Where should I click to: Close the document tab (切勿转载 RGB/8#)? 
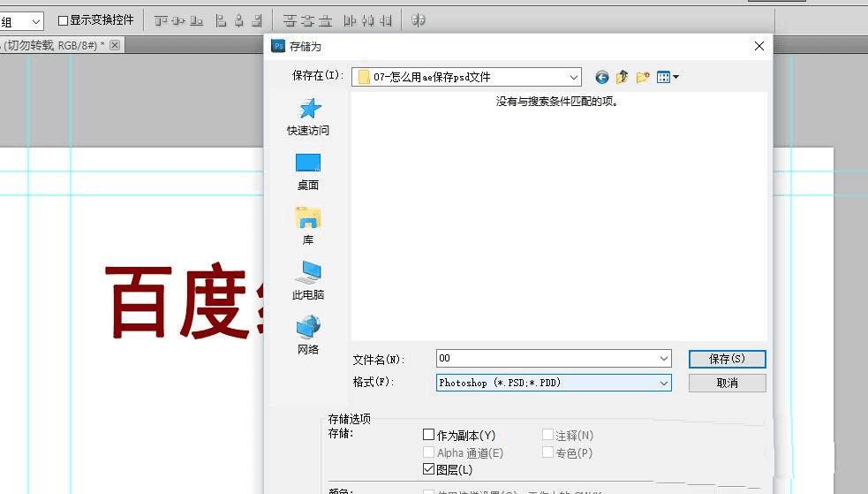click(x=115, y=45)
